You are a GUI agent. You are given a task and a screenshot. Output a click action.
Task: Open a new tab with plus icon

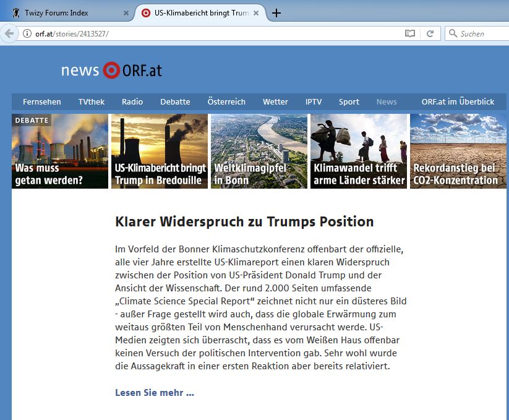click(x=276, y=13)
